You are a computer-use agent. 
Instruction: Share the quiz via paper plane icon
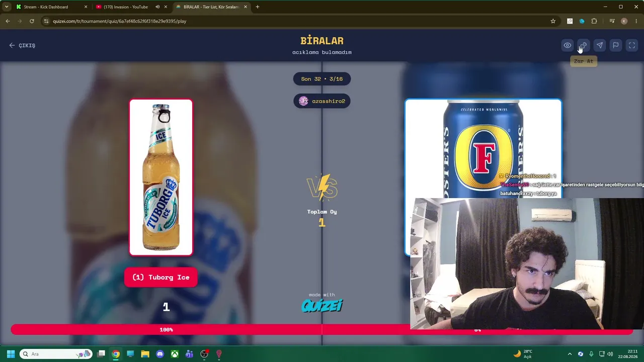click(599, 45)
